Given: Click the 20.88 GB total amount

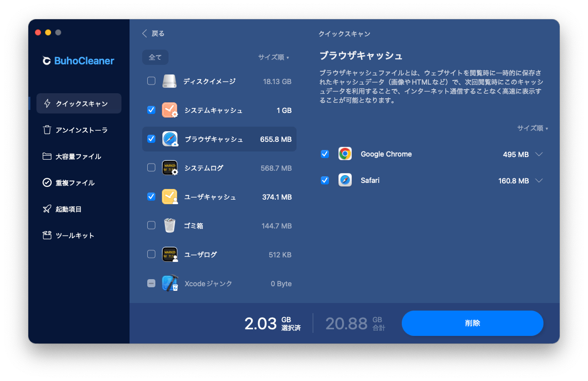Looking at the screenshot, I should click(x=356, y=323).
